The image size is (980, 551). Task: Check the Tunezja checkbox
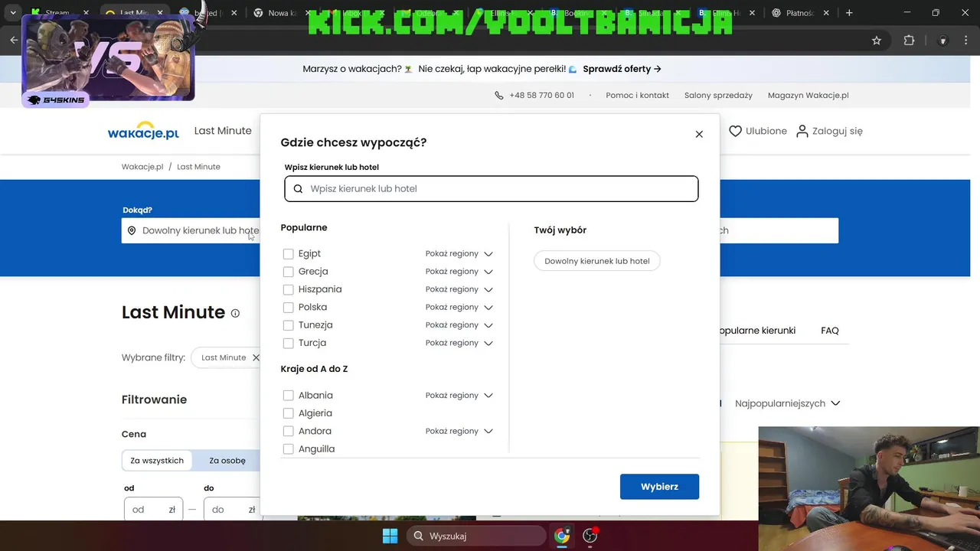(x=289, y=325)
